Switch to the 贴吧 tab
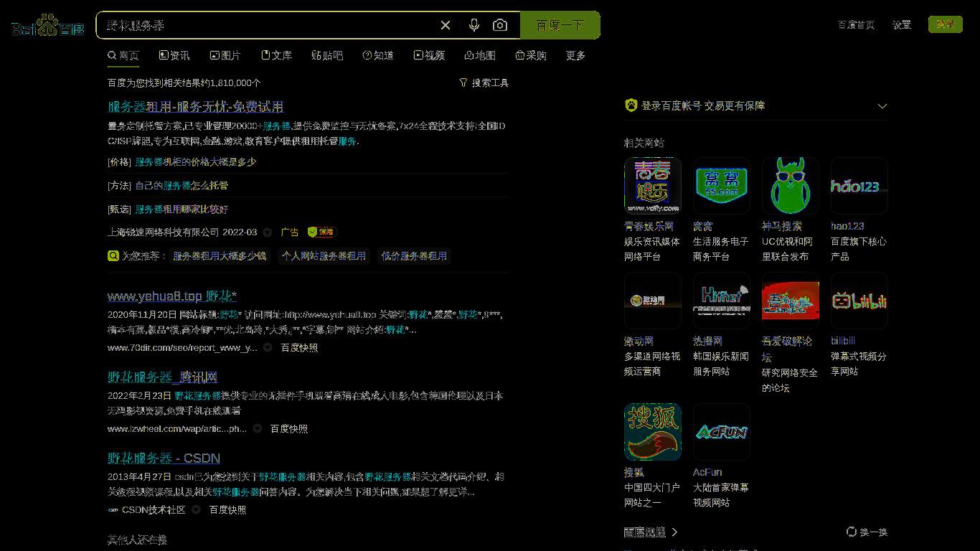Image resolution: width=980 pixels, height=551 pixels. 327,55
